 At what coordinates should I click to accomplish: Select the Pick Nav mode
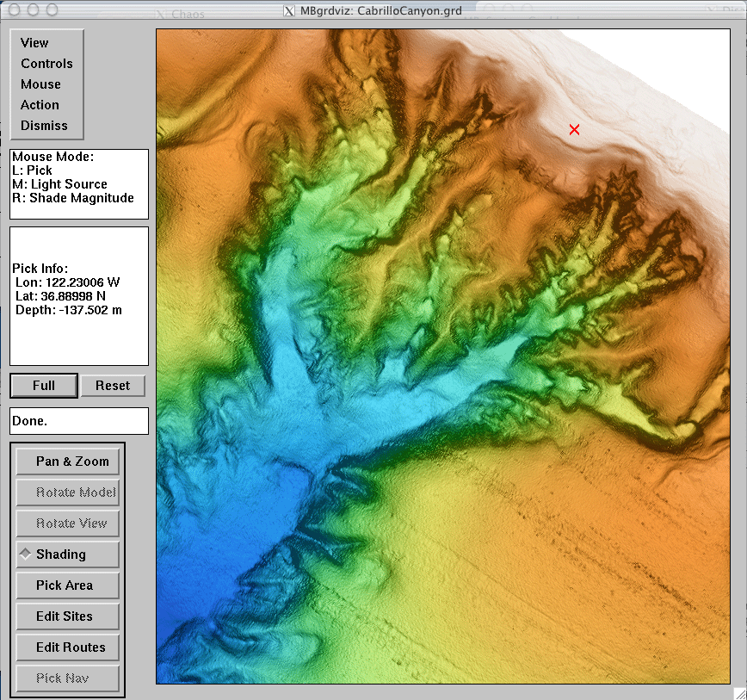coord(68,678)
